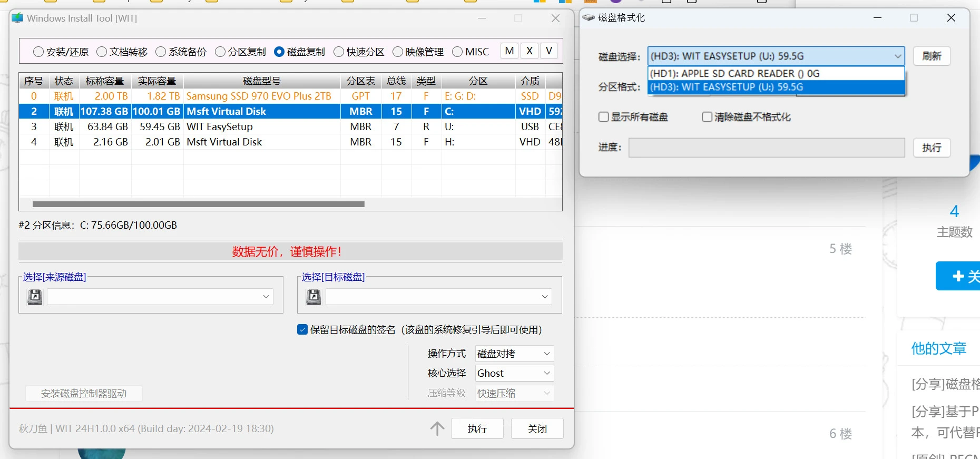This screenshot has width=980, height=459.
Task: Click the 秋刀鱼 WIT 24H1.0.0 version text
Action: coord(146,428)
